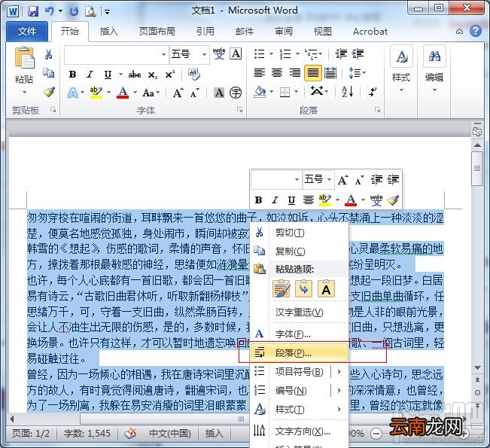Click 中文(中国) language in status bar
Image resolution: width=490 pixels, height=448 pixels.
[x=170, y=433]
